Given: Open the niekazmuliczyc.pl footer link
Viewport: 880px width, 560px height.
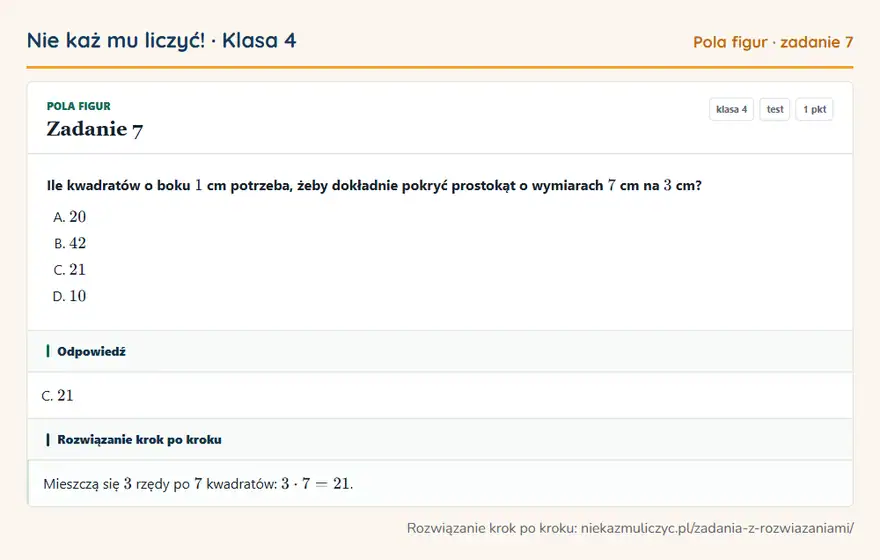Looking at the screenshot, I should [717, 528].
